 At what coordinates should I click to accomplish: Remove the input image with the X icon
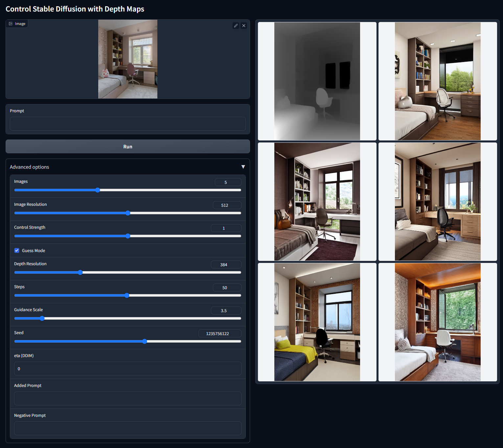pos(244,26)
